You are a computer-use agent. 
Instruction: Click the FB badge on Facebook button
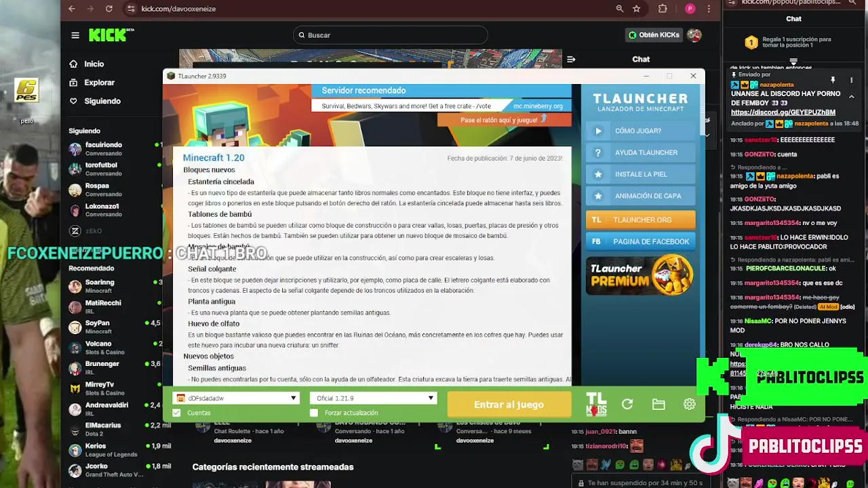point(596,241)
